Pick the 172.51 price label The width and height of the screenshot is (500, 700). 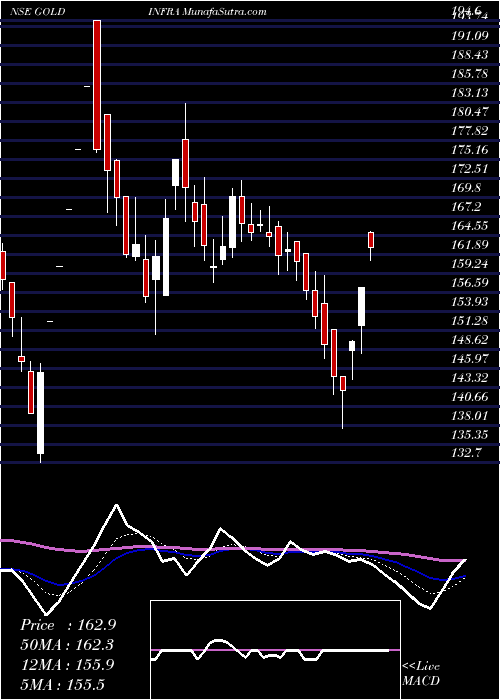(469, 168)
